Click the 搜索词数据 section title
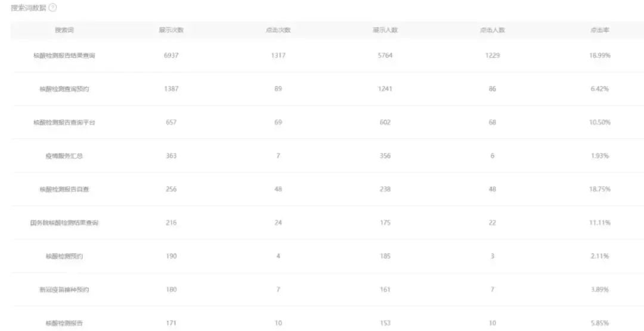The width and height of the screenshot is (644, 331). point(28,8)
